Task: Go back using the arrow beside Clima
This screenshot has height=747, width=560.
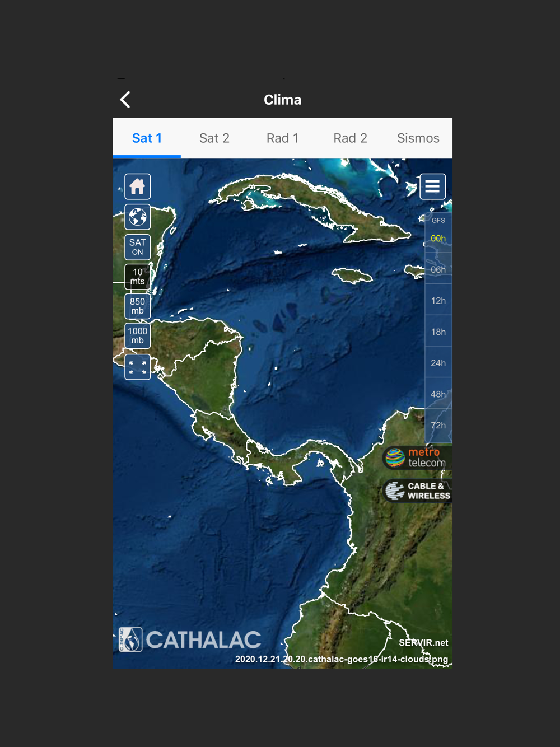Action: click(125, 100)
